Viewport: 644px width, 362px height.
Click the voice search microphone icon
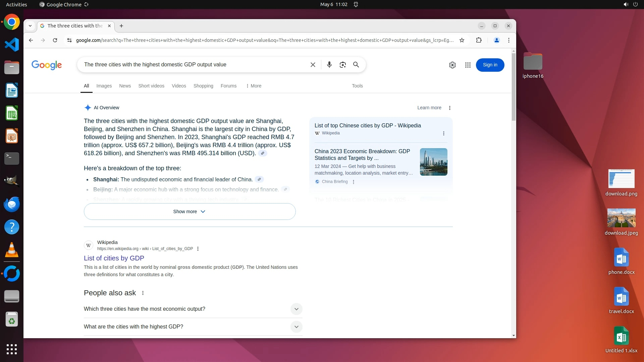click(329, 65)
